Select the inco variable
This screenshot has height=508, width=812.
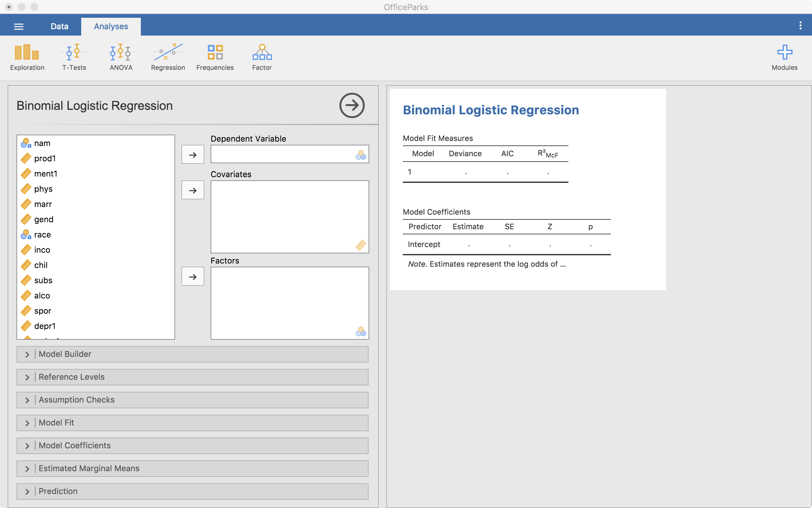[x=95, y=250]
